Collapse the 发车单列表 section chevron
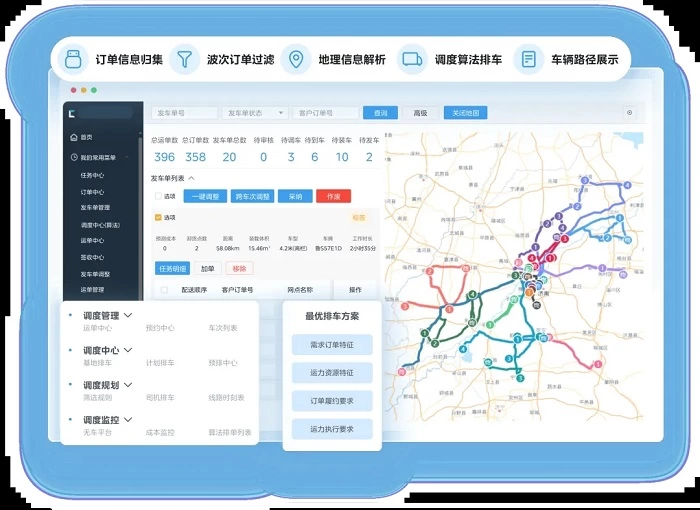The image size is (700, 510). (x=192, y=178)
